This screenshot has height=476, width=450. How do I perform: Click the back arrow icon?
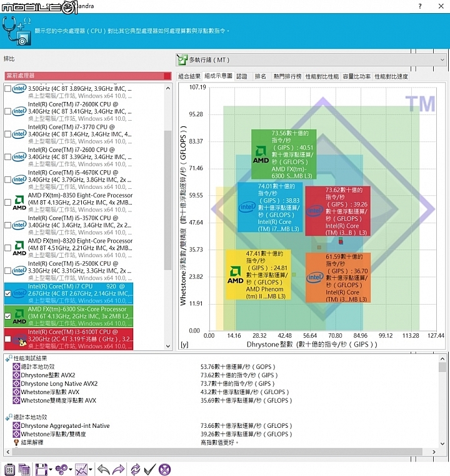click(103, 469)
